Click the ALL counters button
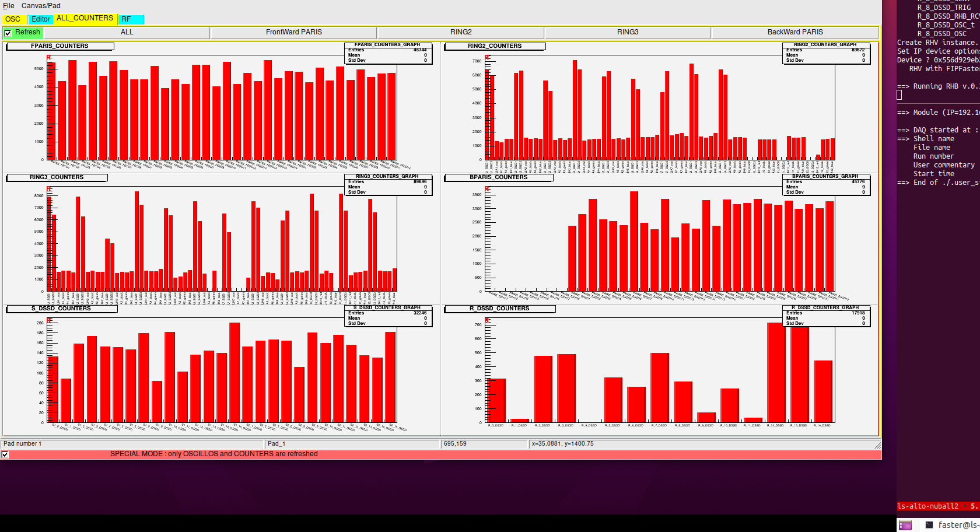Screen dimensions: 980x532 pos(127,33)
